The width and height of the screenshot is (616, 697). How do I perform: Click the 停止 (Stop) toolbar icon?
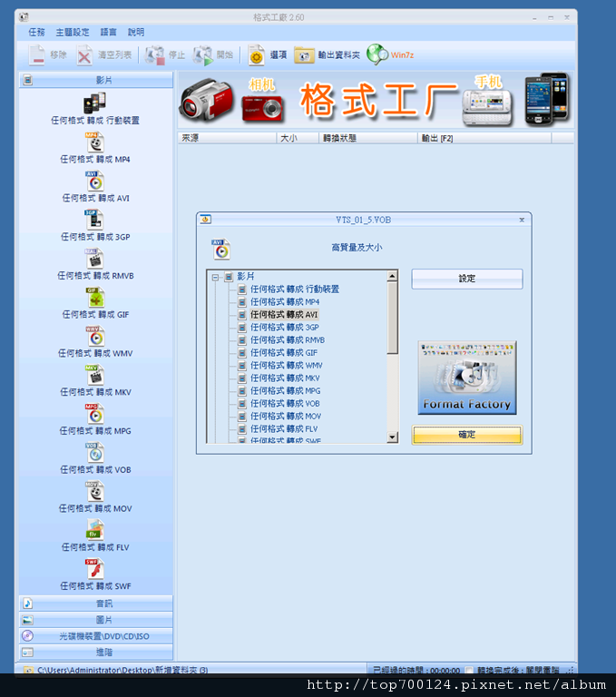click(155, 55)
